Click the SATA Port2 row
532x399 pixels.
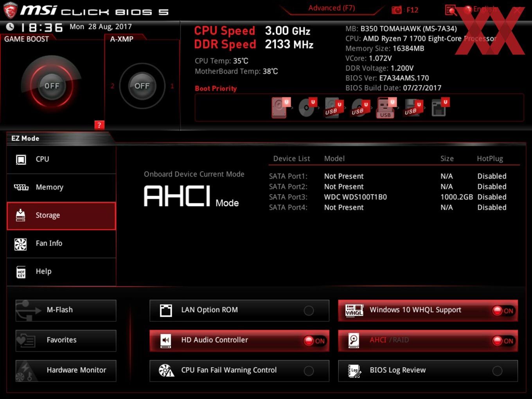388,187
